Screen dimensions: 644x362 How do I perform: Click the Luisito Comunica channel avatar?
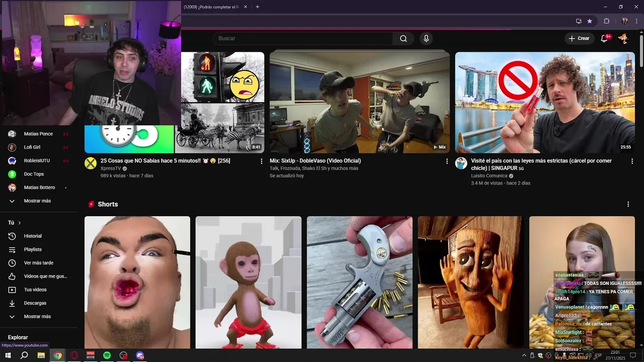click(461, 163)
